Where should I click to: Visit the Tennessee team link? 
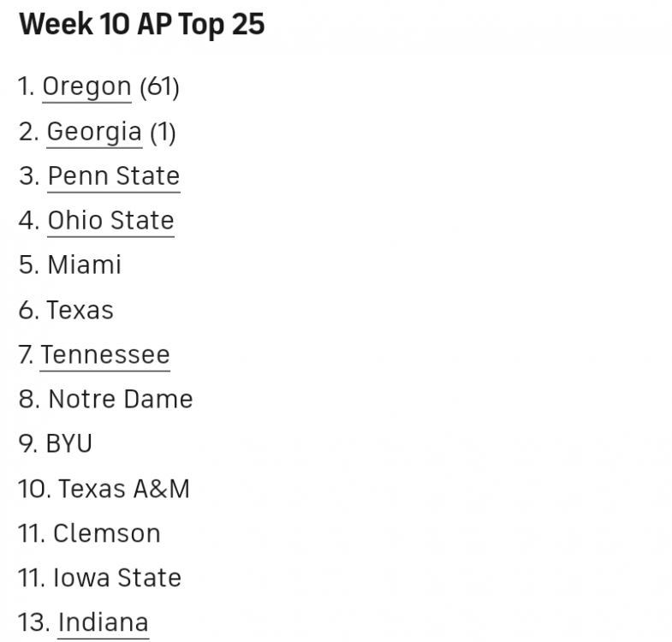click(x=105, y=354)
